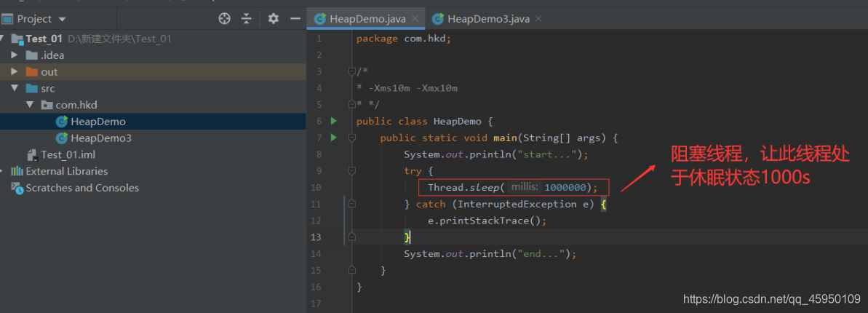This screenshot has width=868, height=313.
Task: Fold the comment block at line 3
Action: tap(351, 71)
